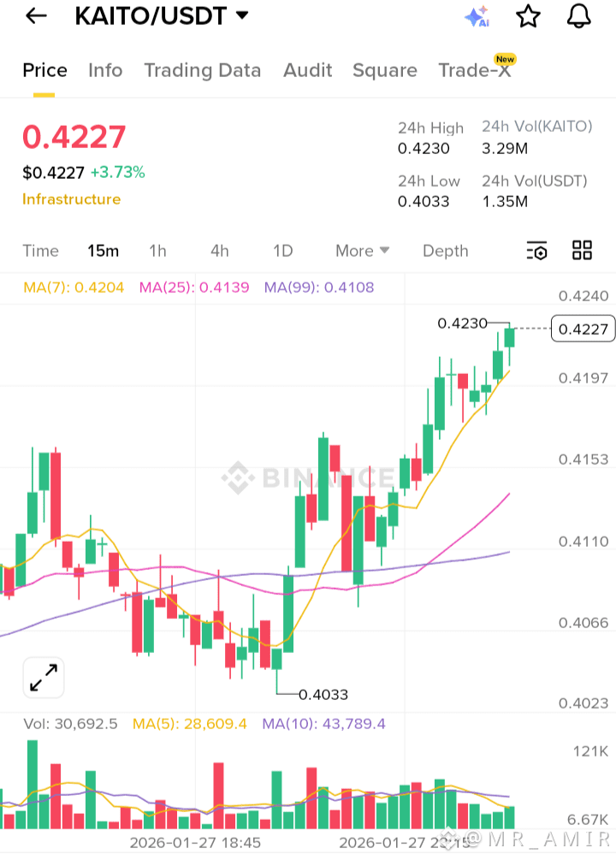Tap the Vol: 30,692.5 label
Image resolution: width=616 pixels, height=860 pixels.
pyautogui.click(x=70, y=724)
